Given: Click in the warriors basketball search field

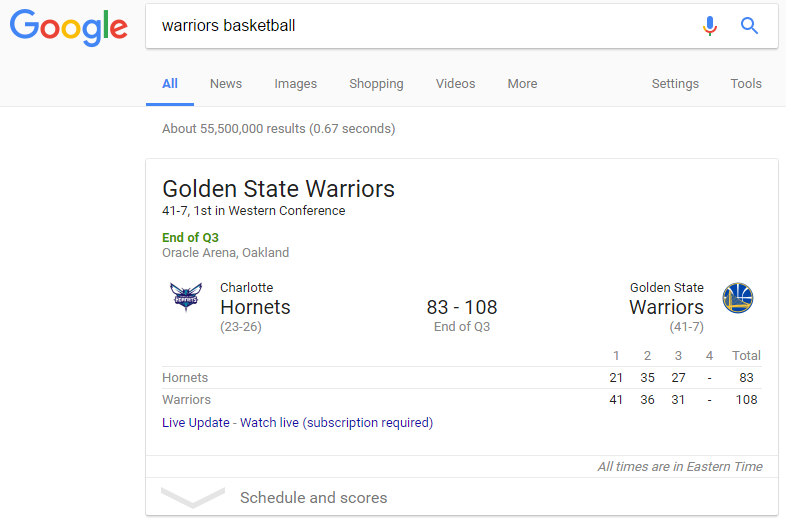Looking at the screenshot, I should point(420,26).
